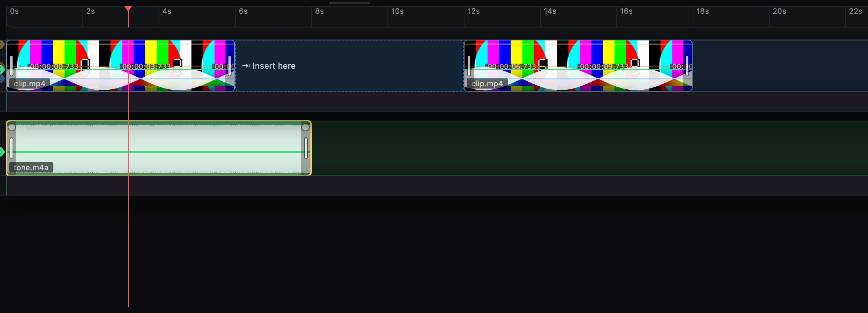Click right trim handle of second clip.mp4

click(687, 66)
